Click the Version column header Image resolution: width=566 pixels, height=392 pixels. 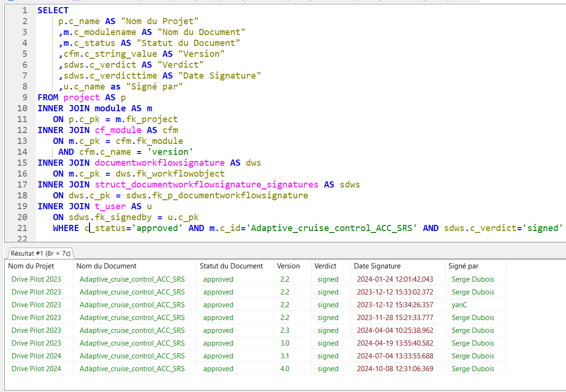click(288, 266)
